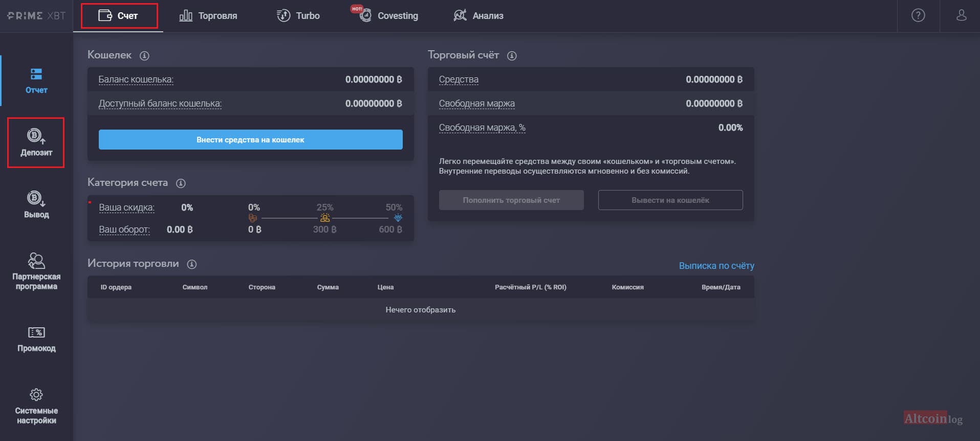Click the Средства label
The width and height of the screenshot is (980, 441).
point(459,80)
